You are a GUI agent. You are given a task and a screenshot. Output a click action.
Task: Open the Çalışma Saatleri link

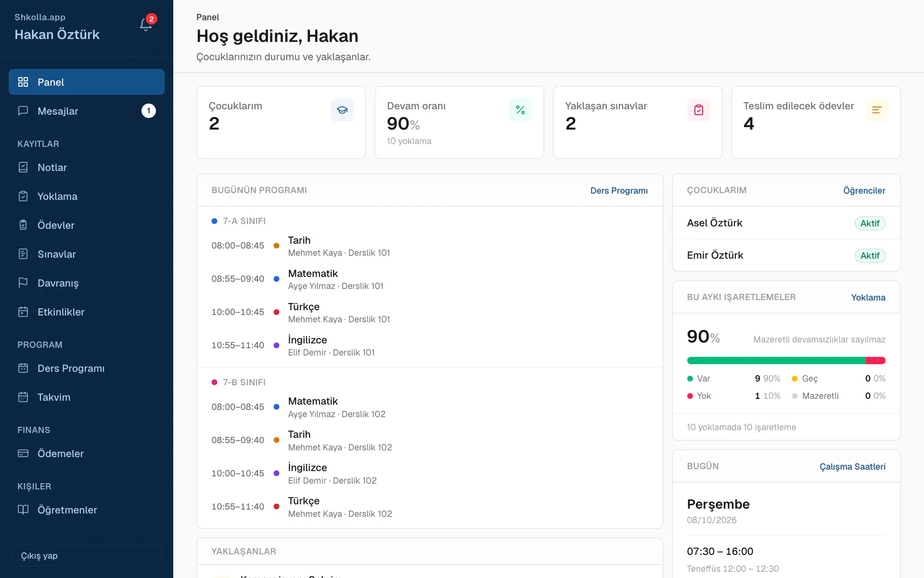[852, 466]
